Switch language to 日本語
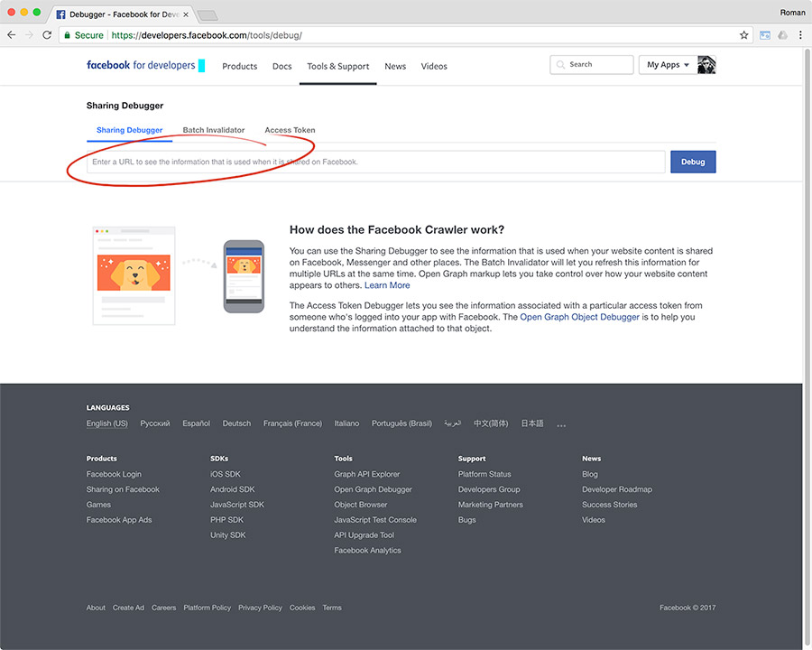Image resolution: width=812 pixels, height=650 pixels. [x=532, y=423]
